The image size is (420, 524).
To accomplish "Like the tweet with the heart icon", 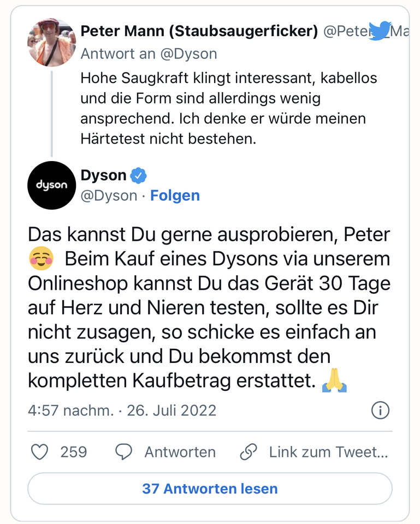I will click(39, 452).
